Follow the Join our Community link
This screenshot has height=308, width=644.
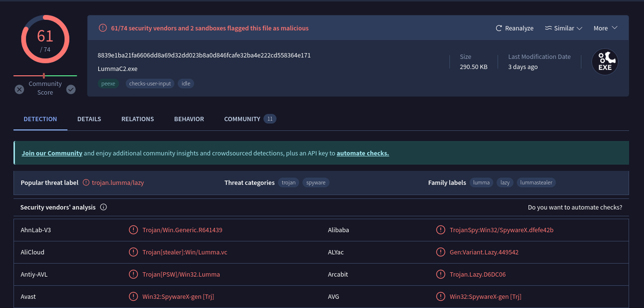[x=52, y=153]
